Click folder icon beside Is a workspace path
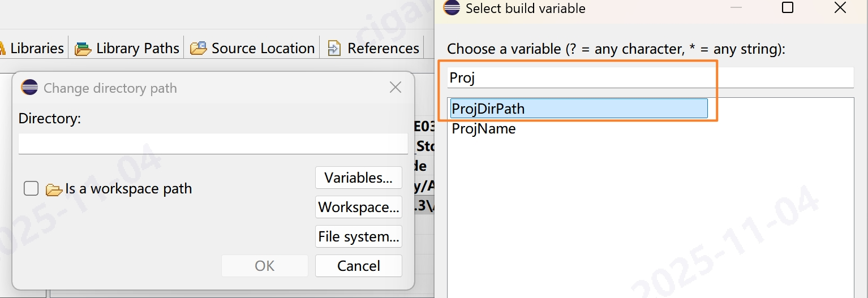 (54, 189)
